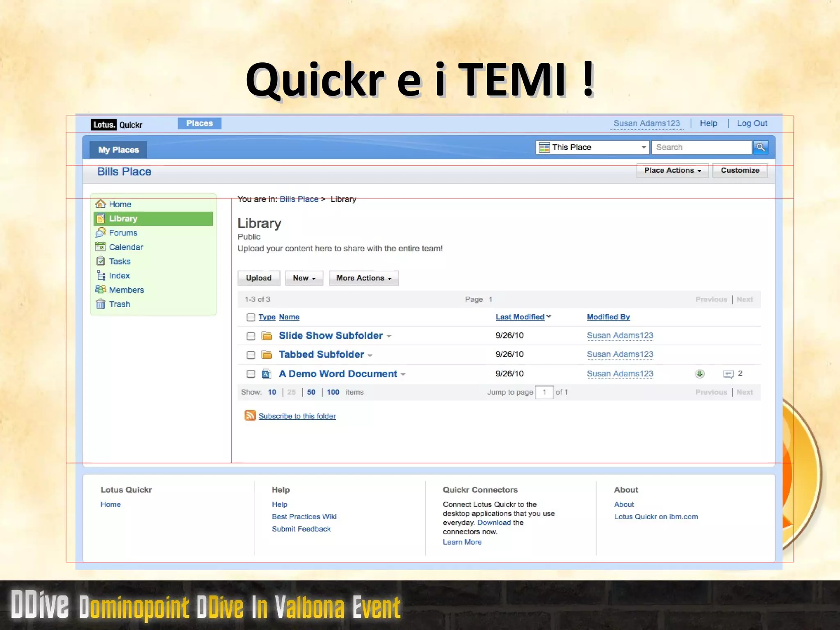The height and width of the screenshot is (630, 840).
Task: Open the Place Actions dropdown
Action: [672, 170]
